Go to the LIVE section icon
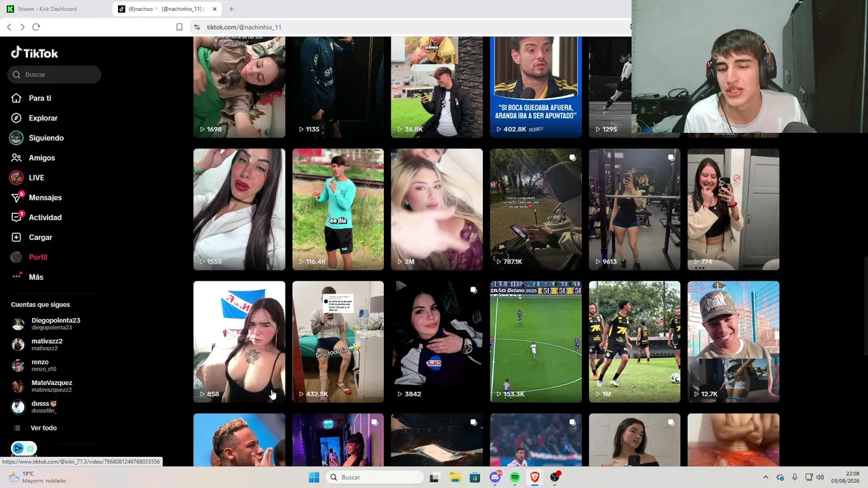 pos(16,178)
